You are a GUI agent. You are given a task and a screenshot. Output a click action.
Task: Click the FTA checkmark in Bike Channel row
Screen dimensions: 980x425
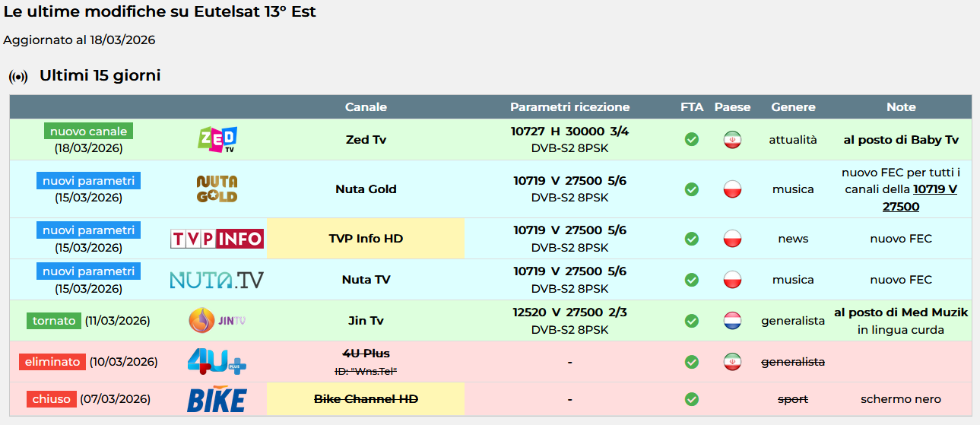tap(692, 399)
